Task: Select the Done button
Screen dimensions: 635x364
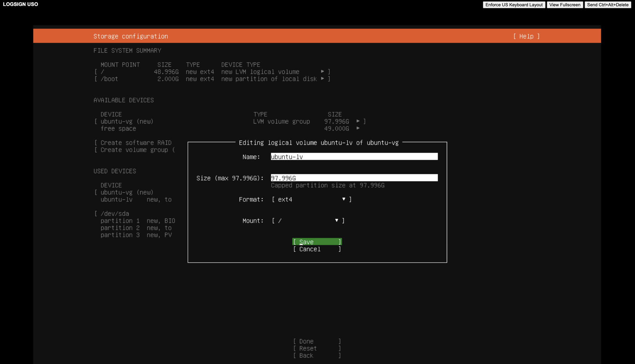Action: point(317,341)
